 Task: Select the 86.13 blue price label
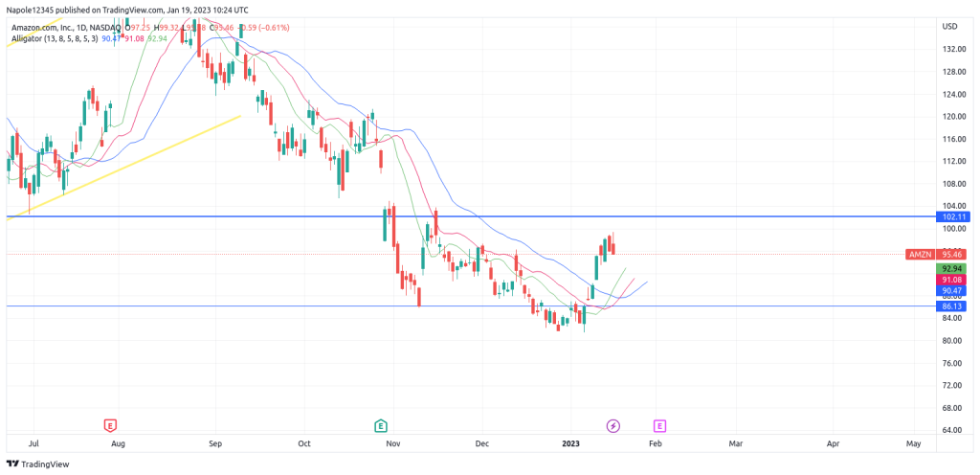952,306
